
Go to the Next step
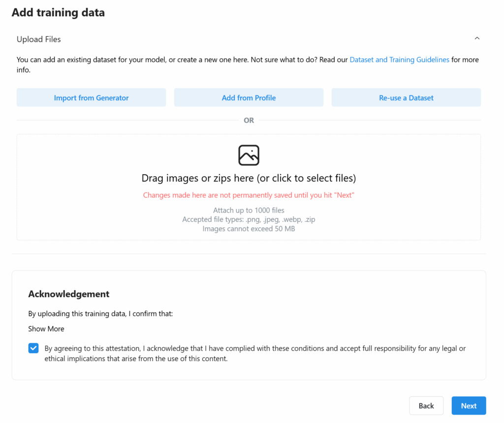click(469, 406)
